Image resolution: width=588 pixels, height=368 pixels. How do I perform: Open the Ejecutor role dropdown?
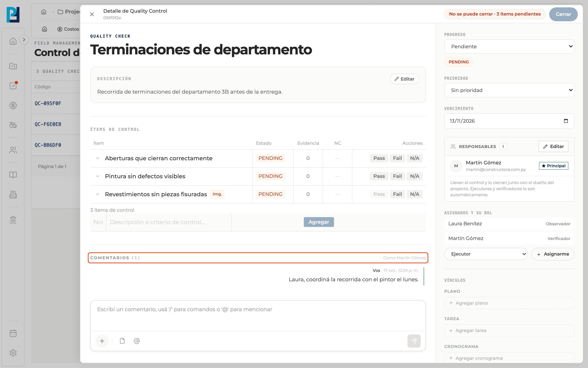click(486, 254)
